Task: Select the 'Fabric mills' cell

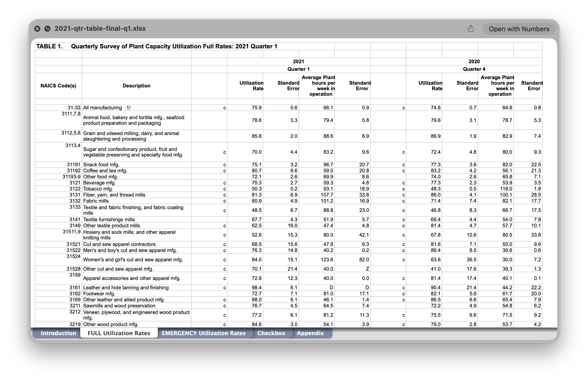Action: click(136, 201)
